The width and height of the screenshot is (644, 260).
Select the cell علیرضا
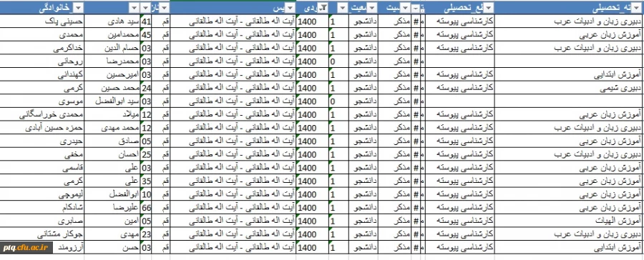click(x=127, y=208)
